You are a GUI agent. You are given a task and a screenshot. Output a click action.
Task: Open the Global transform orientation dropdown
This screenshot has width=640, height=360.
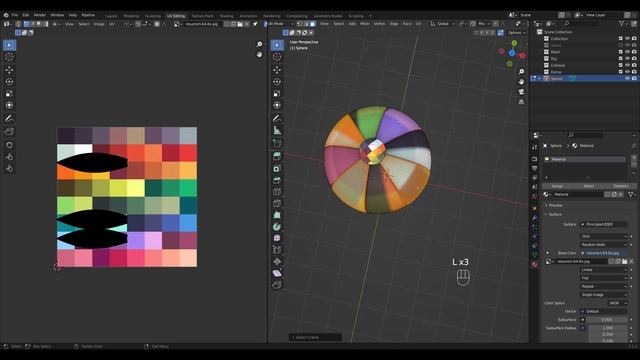[443, 24]
